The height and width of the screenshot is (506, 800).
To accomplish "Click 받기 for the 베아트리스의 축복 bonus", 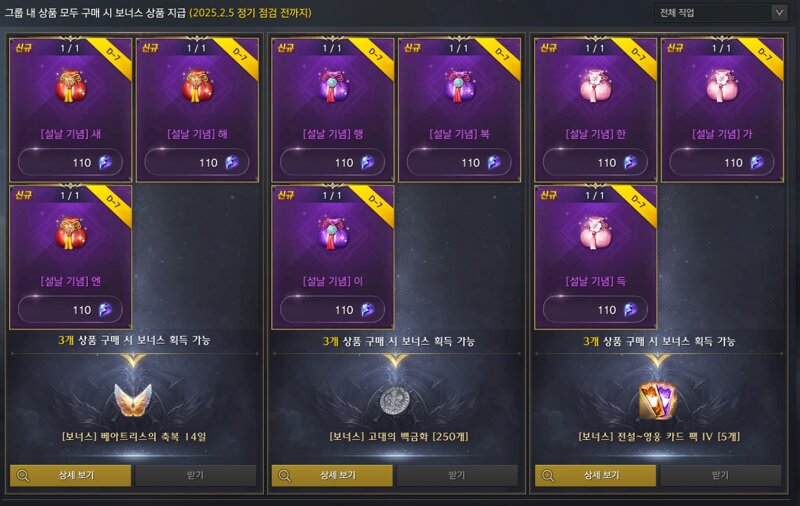I will coord(195,475).
